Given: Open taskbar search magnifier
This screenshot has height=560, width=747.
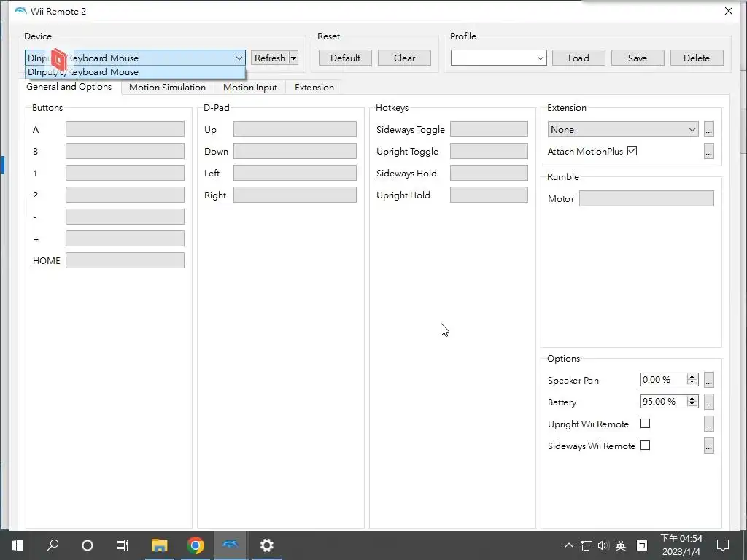Looking at the screenshot, I should coord(53,545).
